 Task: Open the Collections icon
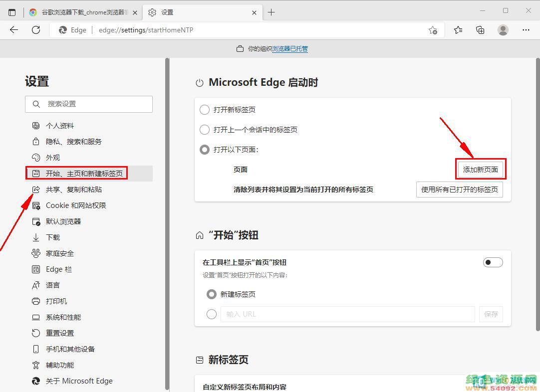click(x=480, y=30)
